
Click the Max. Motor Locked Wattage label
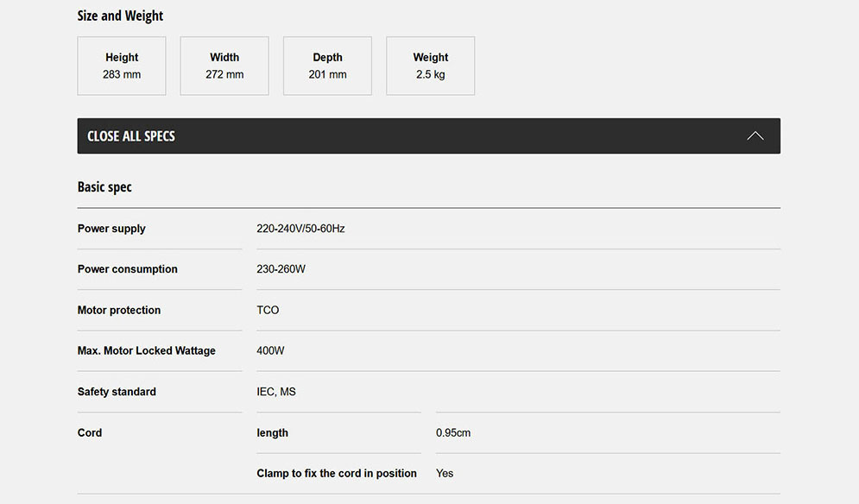coord(147,350)
